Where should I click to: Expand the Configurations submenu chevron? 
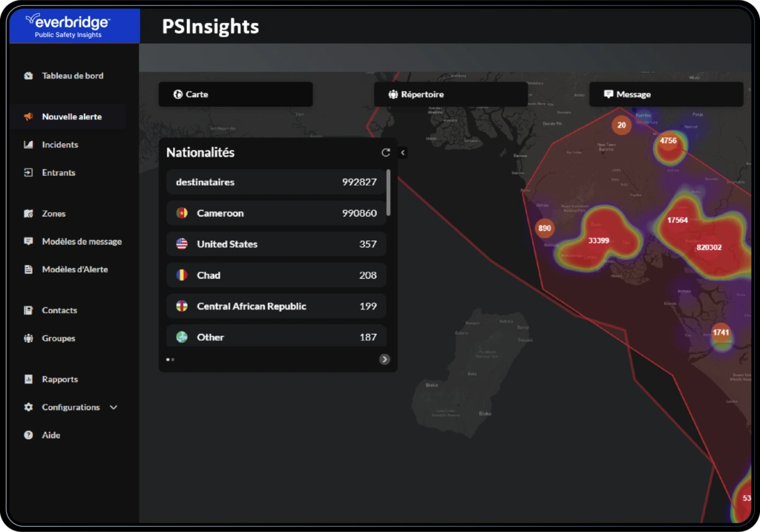pos(114,407)
